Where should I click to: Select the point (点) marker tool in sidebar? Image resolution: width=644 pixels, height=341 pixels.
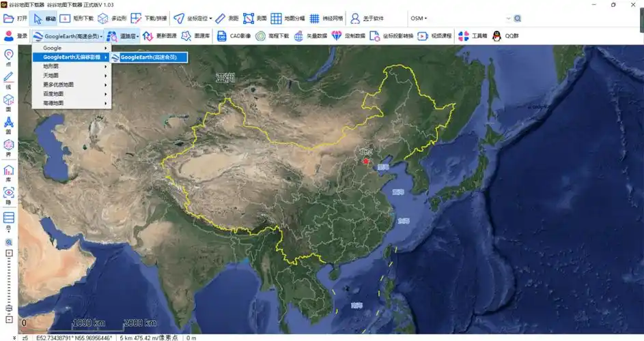tap(9, 57)
